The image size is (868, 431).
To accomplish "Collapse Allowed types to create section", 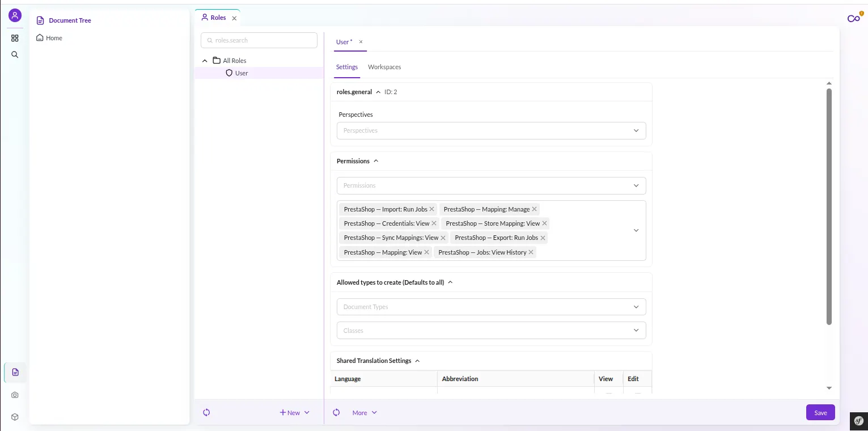I will point(450,282).
